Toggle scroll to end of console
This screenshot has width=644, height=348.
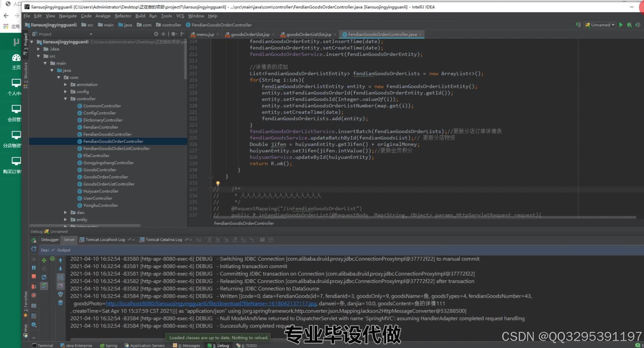point(60,285)
